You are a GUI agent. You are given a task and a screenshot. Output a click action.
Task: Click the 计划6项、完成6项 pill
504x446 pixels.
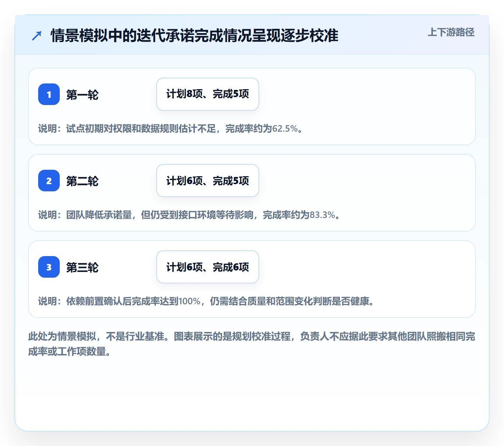(208, 267)
